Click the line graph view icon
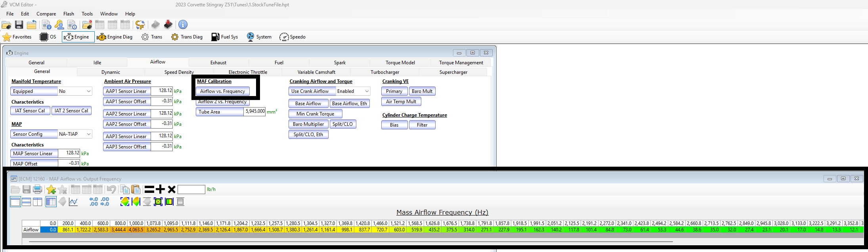This screenshot has height=252, width=868. point(73,202)
